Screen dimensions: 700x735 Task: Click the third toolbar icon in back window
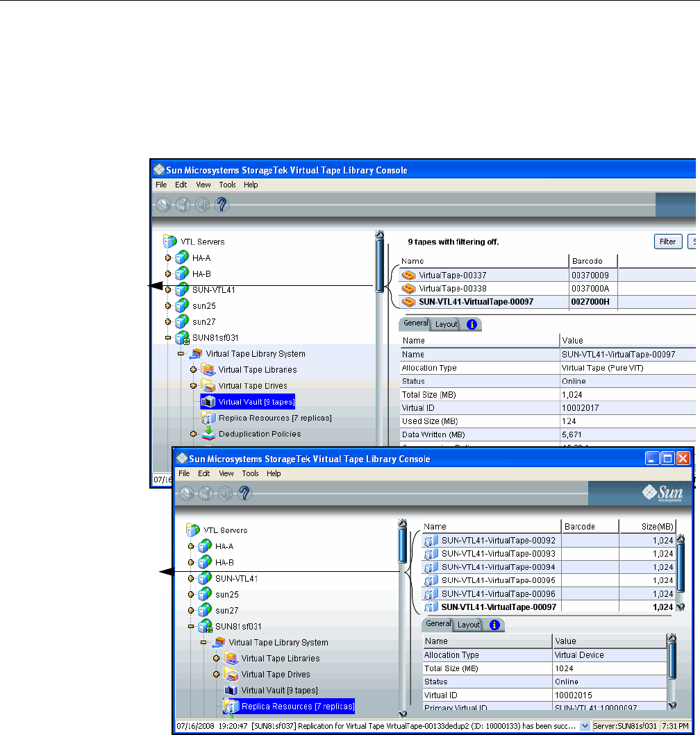click(x=202, y=204)
